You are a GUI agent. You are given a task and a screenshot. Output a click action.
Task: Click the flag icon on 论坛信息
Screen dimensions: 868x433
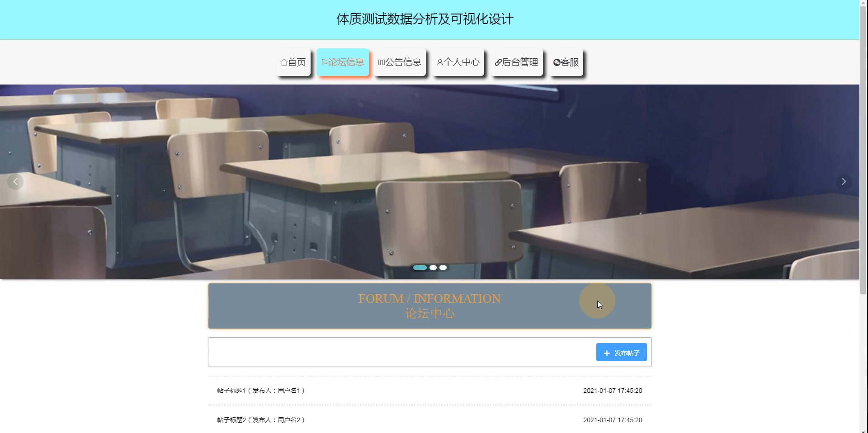[324, 62]
